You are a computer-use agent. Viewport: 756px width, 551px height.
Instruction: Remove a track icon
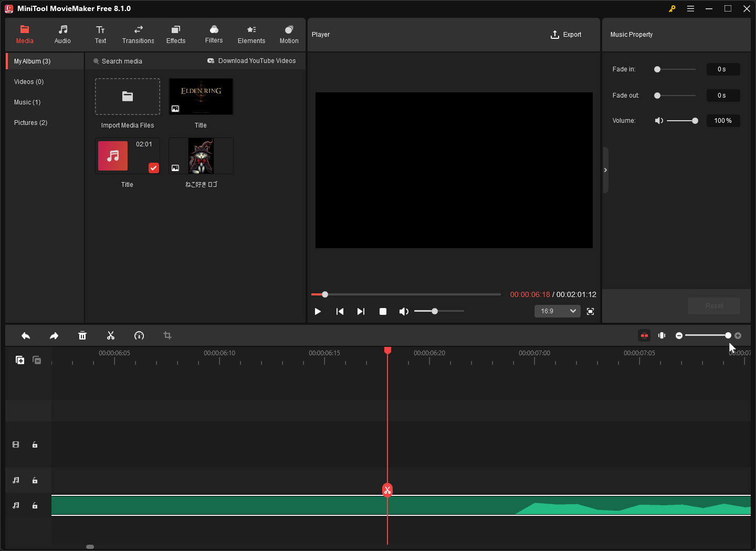coord(37,360)
